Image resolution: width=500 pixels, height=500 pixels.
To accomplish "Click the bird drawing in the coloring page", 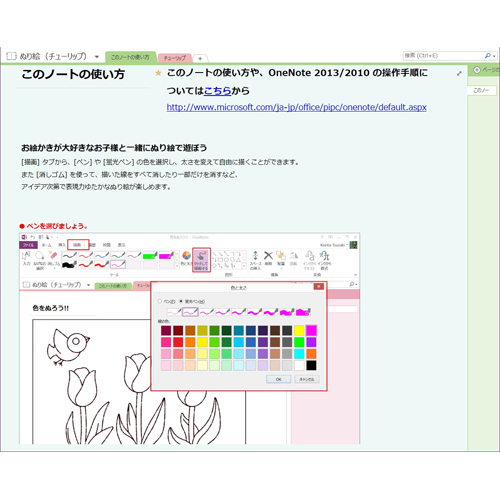I will point(68,347).
